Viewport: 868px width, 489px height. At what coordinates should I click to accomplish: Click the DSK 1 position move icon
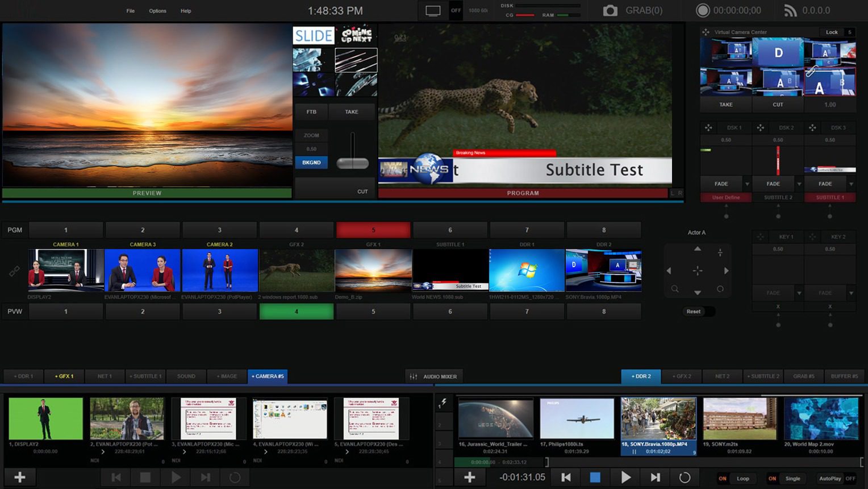(708, 128)
